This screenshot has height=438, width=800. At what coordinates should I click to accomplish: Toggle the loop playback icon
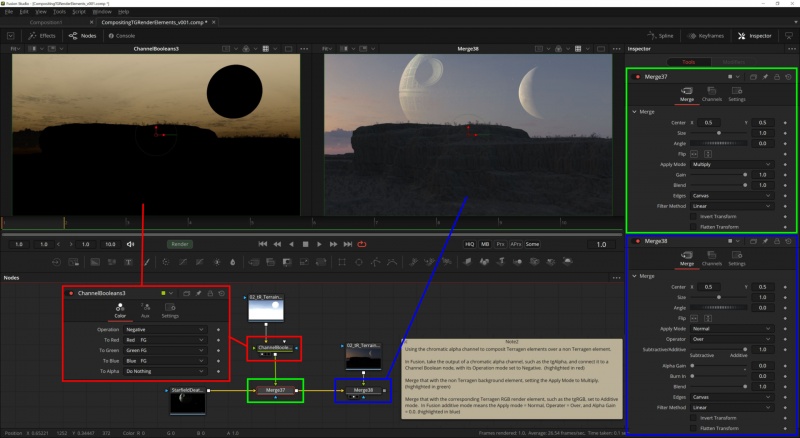[362, 244]
